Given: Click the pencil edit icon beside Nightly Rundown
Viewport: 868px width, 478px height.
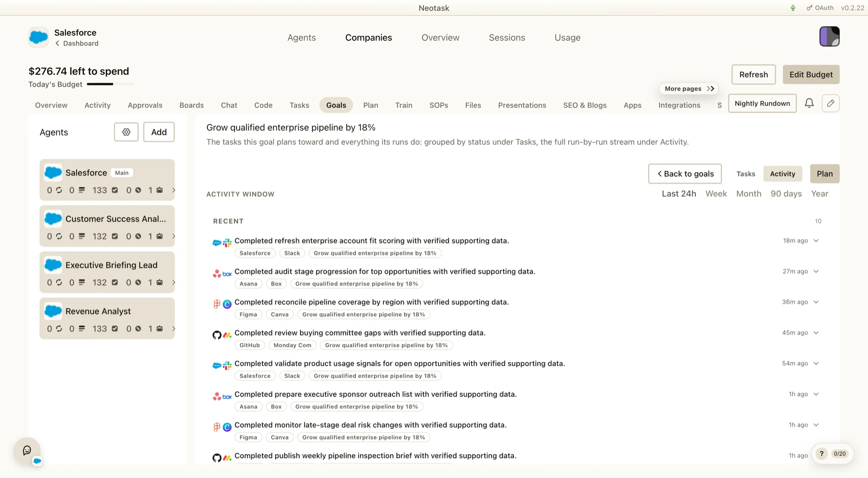Looking at the screenshot, I should pos(830,103).
